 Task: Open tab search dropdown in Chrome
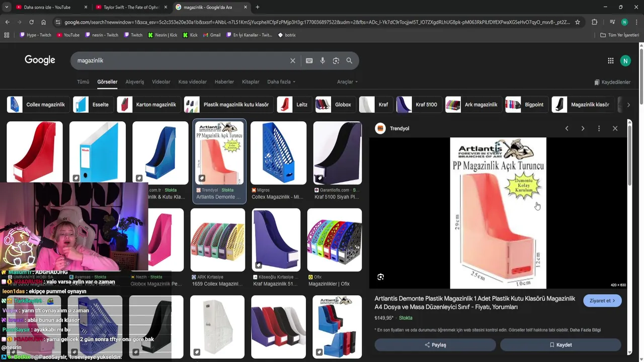tap(7, 7)
